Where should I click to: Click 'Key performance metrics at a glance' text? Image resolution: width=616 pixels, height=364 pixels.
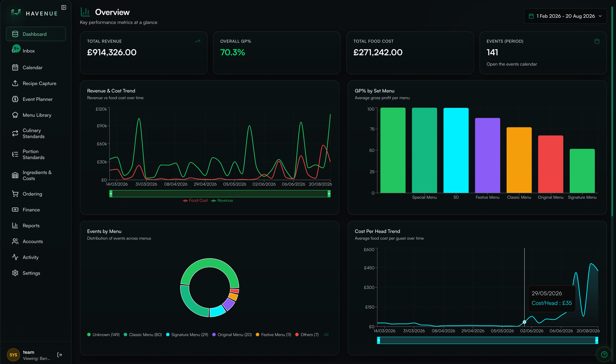(x=119, y=22)
